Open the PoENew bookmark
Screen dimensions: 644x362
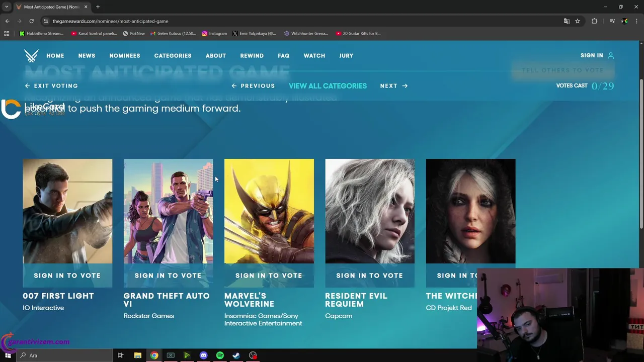coord(134,34)
